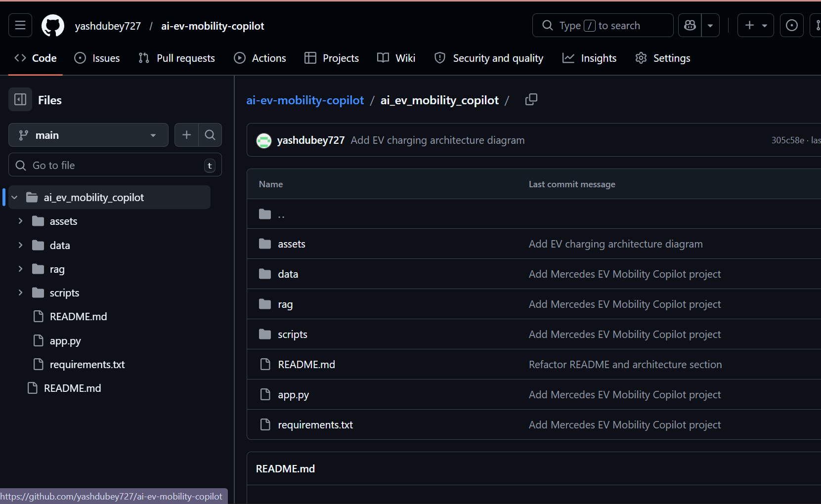Expand the scripts folder in tree
Viewport: 821px width, 504px height.
coord(20,293)
